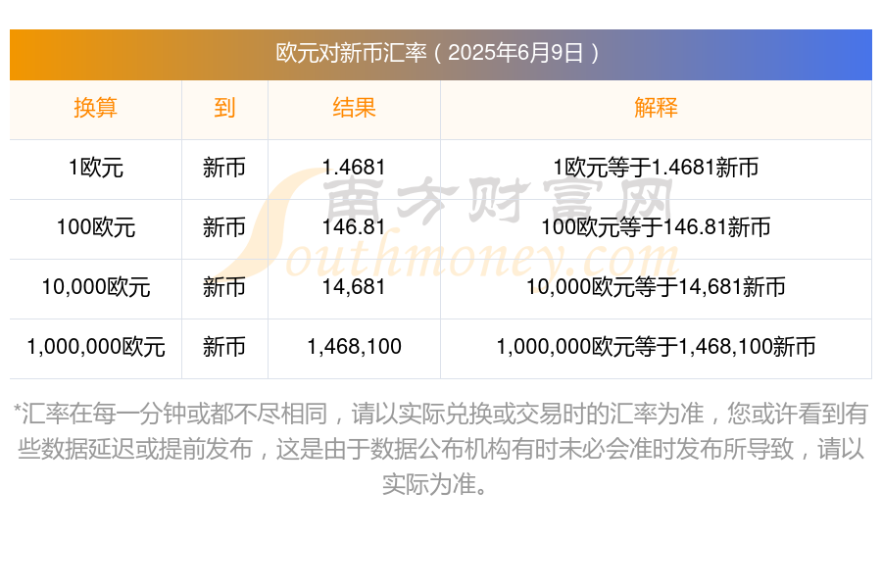Click '新币' in the 10,000欧元 row

pyautogui.click(x=224, y=287)
